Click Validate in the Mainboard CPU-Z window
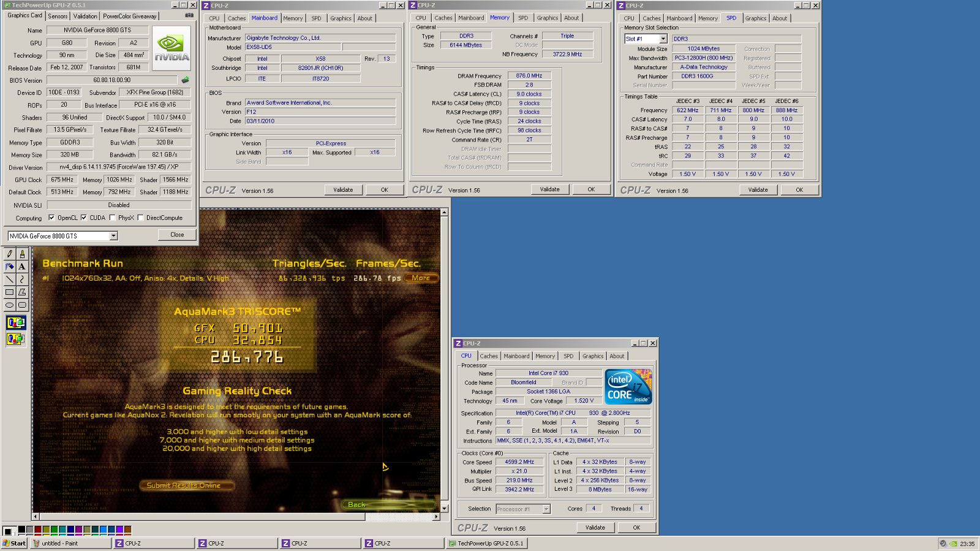980x551 pixels. coord(343,190)
